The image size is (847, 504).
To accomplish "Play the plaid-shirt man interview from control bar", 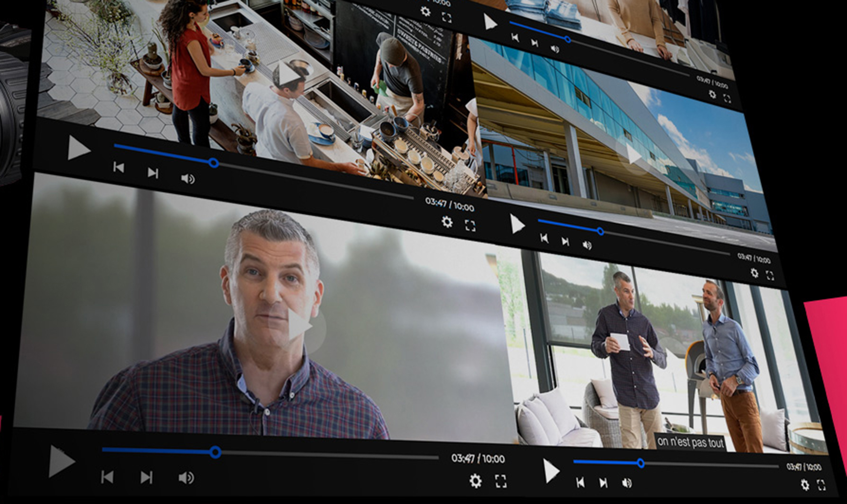I will click(x=61, y=461).
